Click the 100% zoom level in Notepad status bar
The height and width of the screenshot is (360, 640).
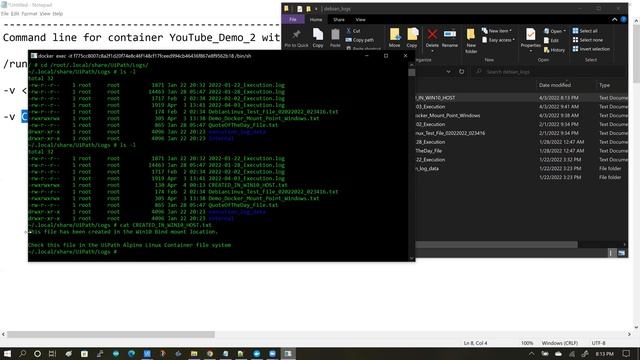527,343
